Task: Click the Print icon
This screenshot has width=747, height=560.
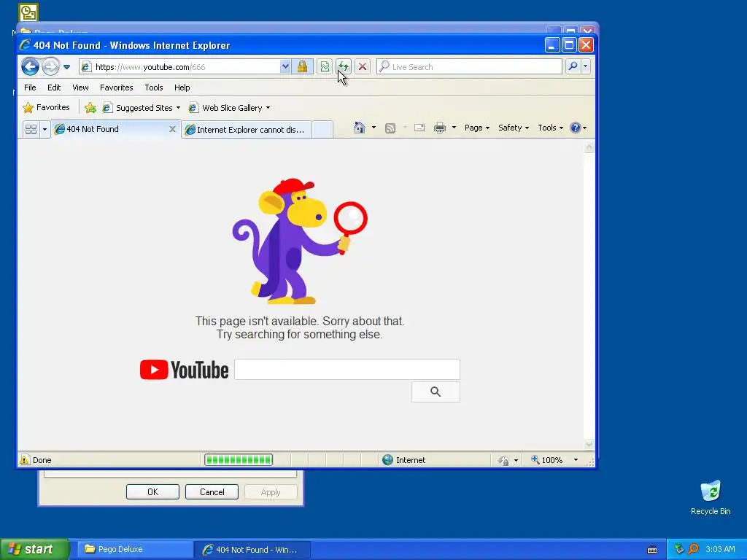Action: coord(440,128)
